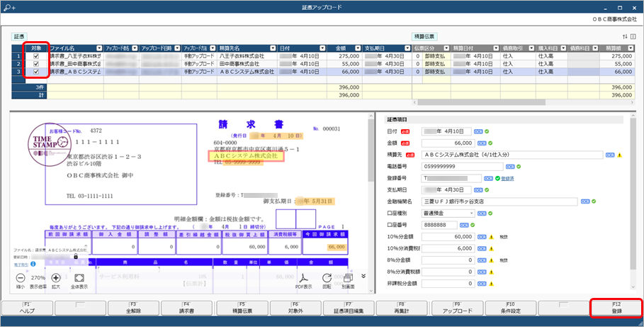Click the F6 対象外 button
Screen dimensions: 644x327
pyautogui.click(x=295, y=308)
